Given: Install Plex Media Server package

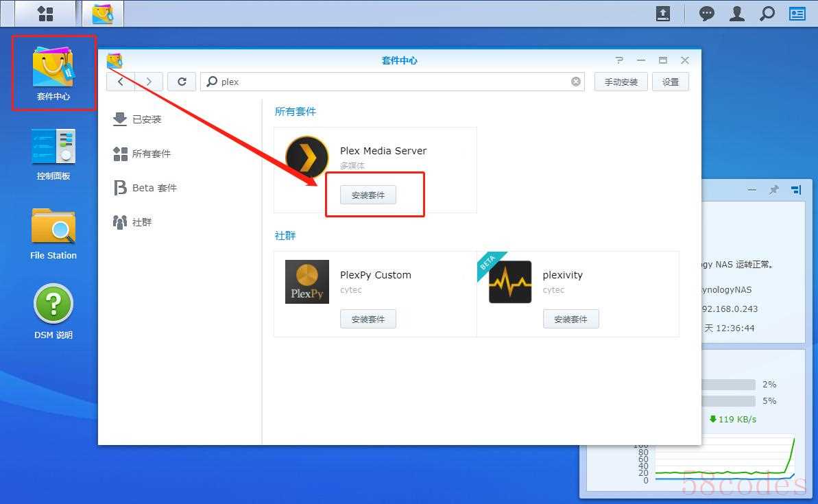Looking at the screenshot, I should pos(368,195).
